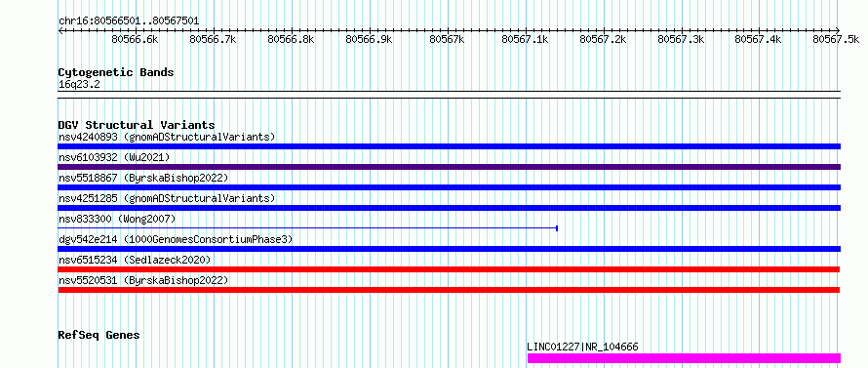The height and width of the screenshot is (368, 868).
Task: Click the 80567.4k ruler tick label
Action: point(758,39)
